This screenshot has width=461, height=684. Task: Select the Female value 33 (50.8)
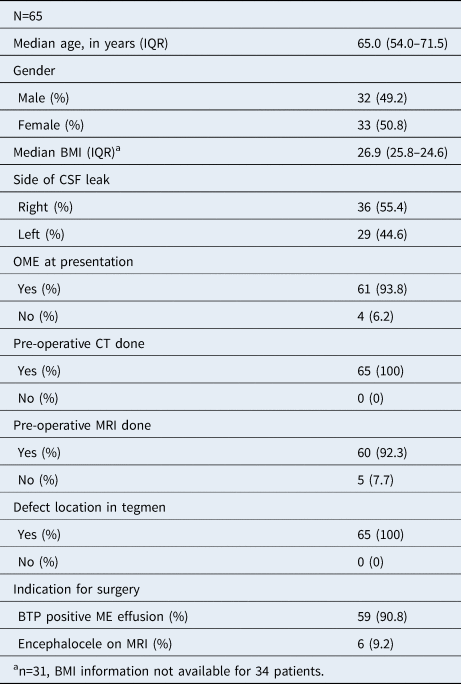tap(382, 125)
